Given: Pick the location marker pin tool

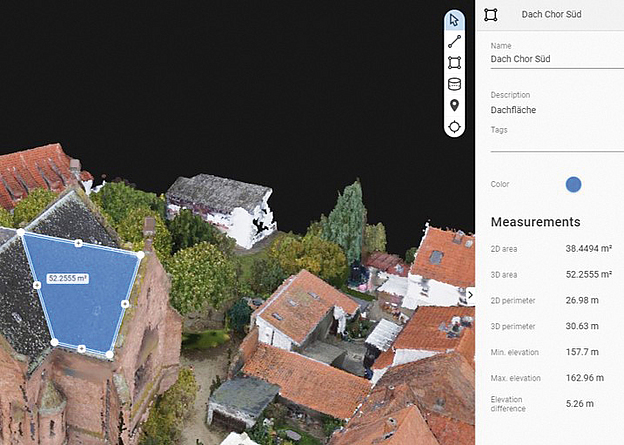Looking at the screenshot, I should (454, 105).
